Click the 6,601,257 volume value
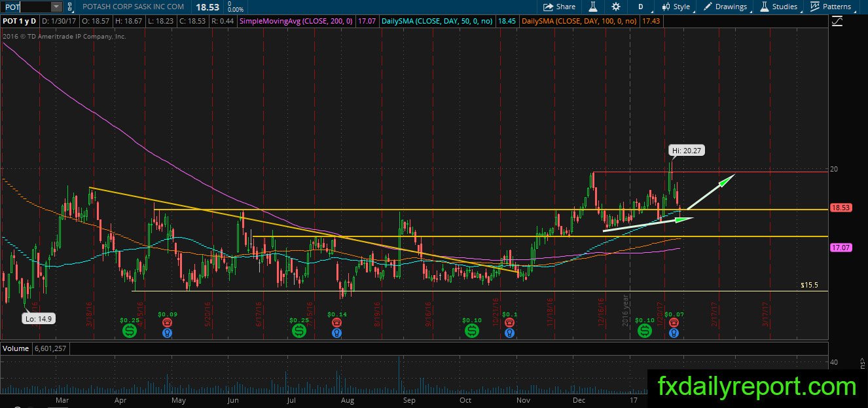Screen dimensions: 868x408 coord(50,348)
